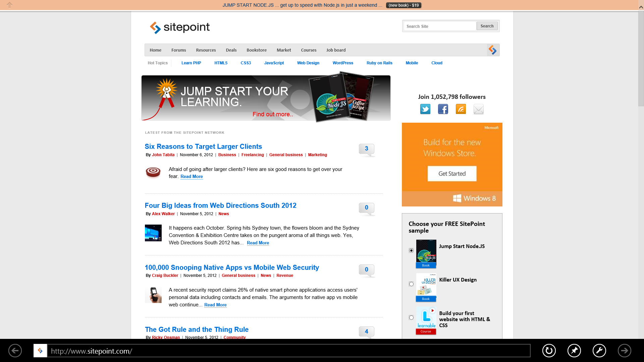Viewport: 644px width, 362px height.
Task: Click the Get Started button in Windows Store ad
Action: click(451, 173)
